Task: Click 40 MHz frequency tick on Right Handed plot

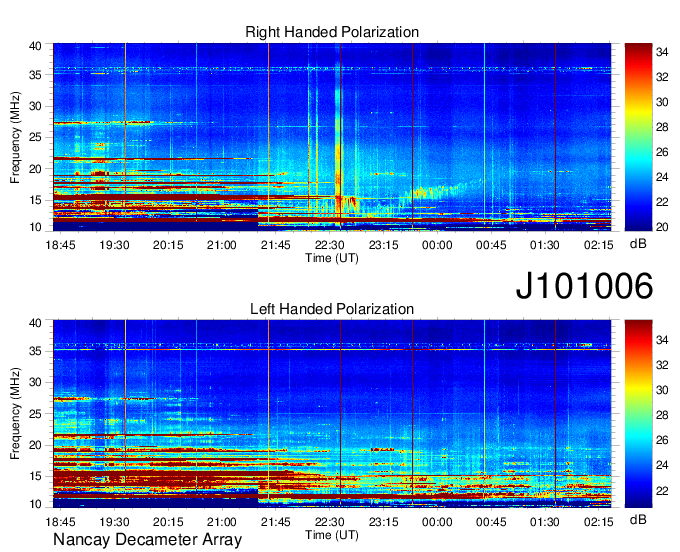Action: coord(35,46)
